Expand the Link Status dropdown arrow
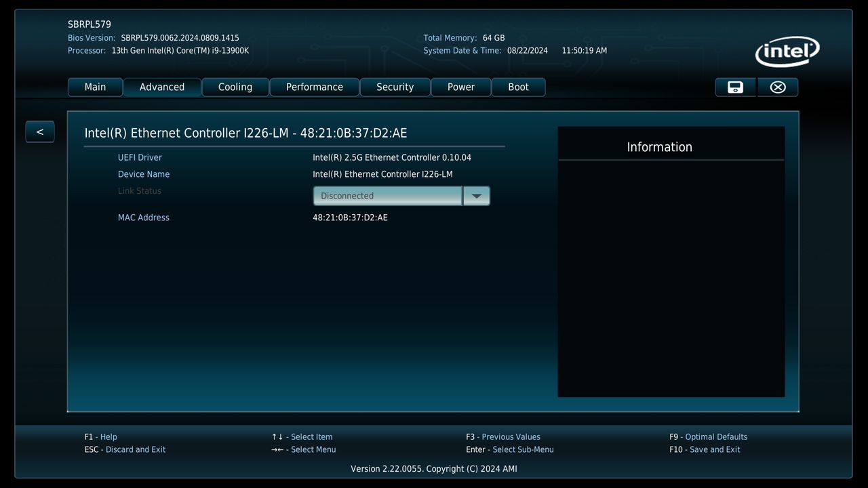Image resolution: width=868 pixels, height=488 pixels. pos(476,196)
